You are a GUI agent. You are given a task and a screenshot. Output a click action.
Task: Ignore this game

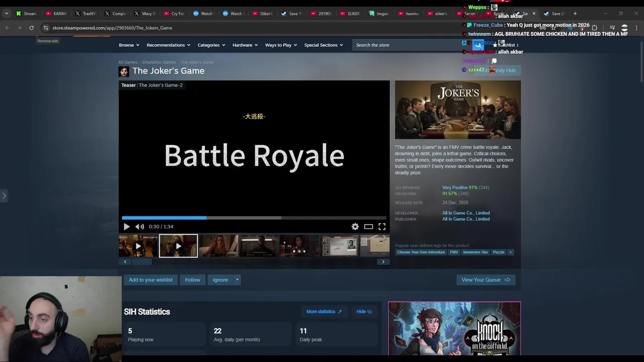tap(220, 280)
